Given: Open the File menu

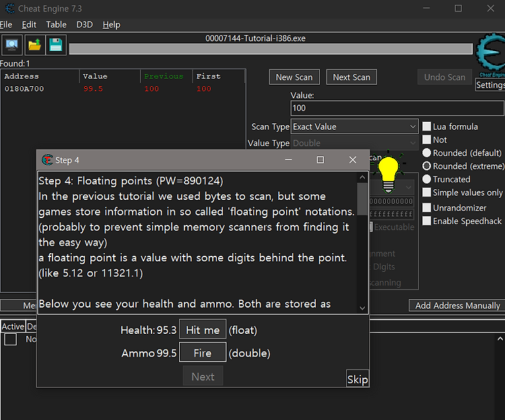Looking at the screenshot, I should click(x=6, y=25).
